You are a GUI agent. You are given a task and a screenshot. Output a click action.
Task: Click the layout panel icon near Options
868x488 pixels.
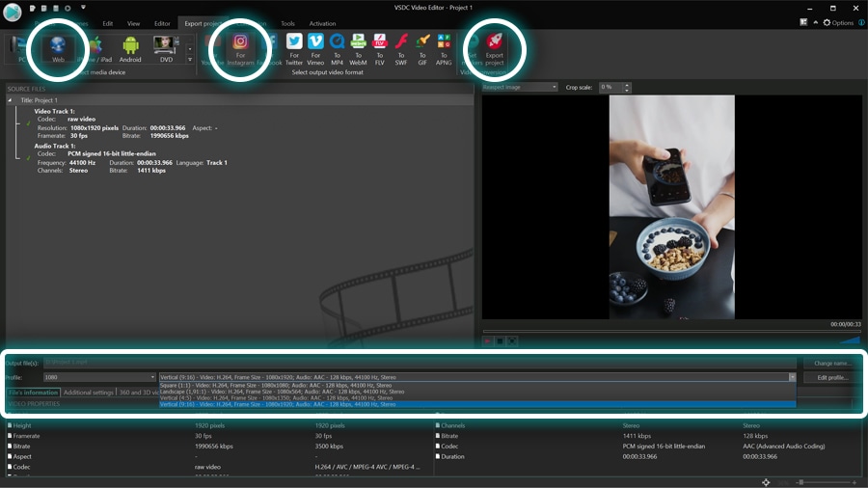click(x=803, y=22)
